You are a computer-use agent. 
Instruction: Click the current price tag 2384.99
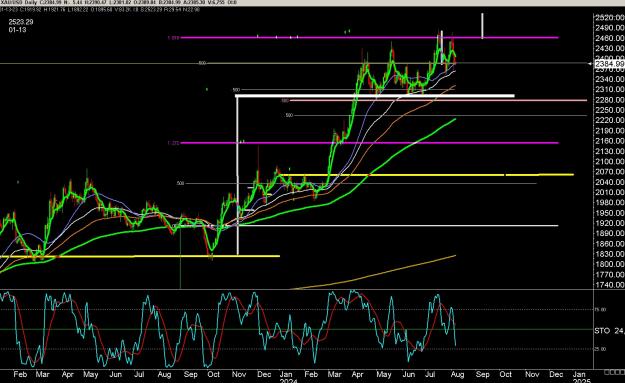coord(609,64)
